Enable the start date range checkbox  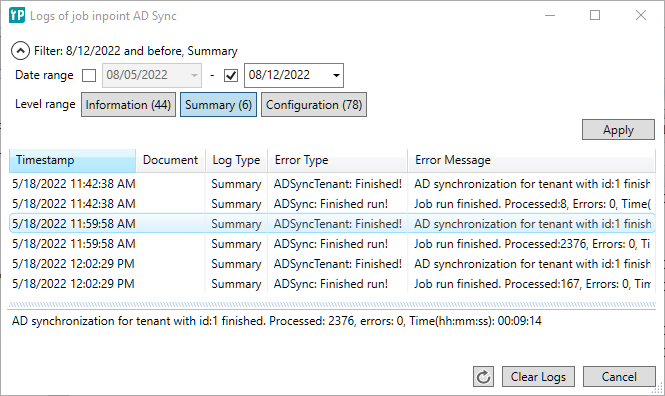(89, 75)
